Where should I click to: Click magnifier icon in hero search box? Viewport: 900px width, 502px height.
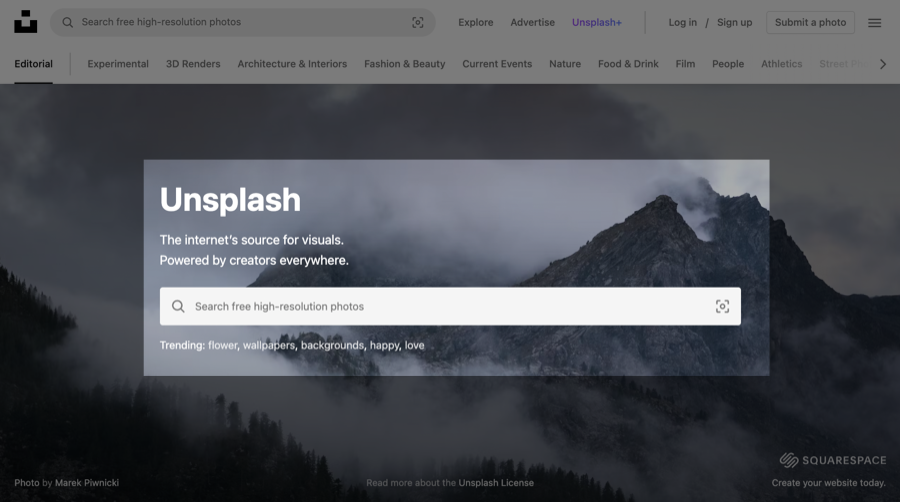(x=179, y=306)
